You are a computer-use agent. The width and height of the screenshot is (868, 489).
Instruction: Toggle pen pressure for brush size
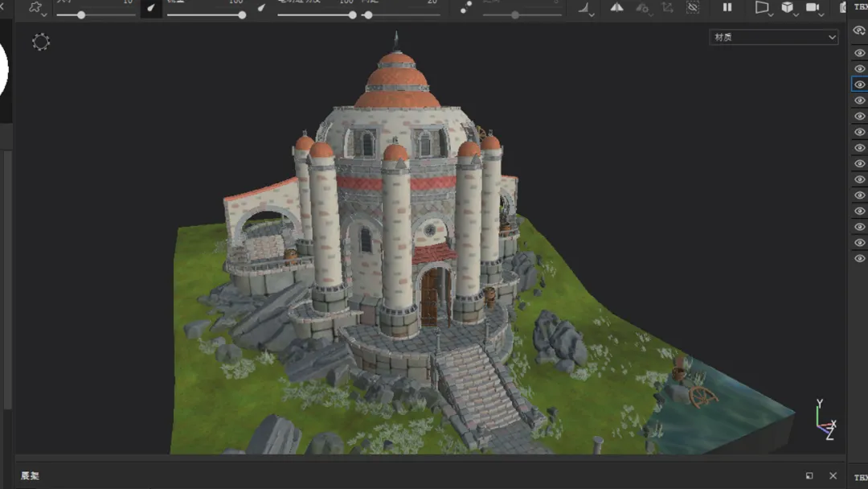150,8
